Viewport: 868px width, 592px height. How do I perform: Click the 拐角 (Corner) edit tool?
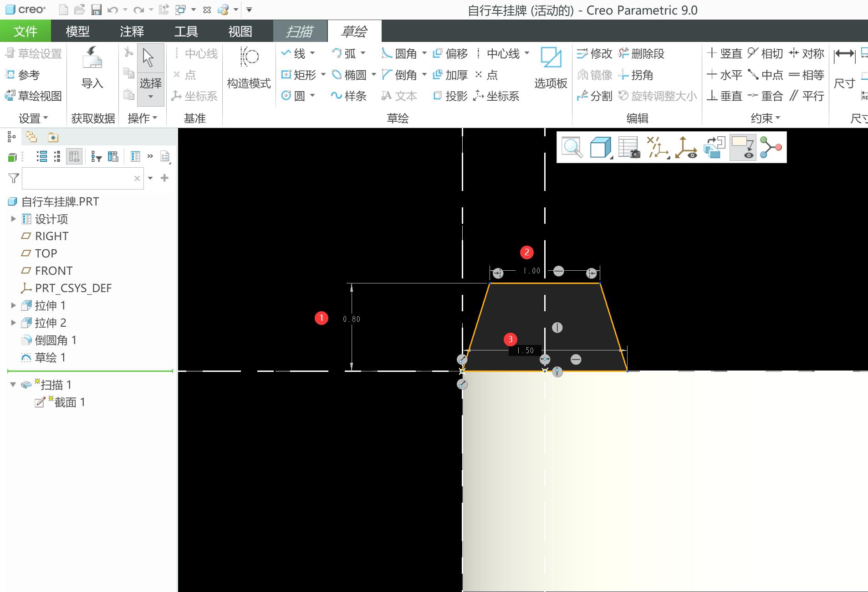pyautogui.click(x=636, y=75)
